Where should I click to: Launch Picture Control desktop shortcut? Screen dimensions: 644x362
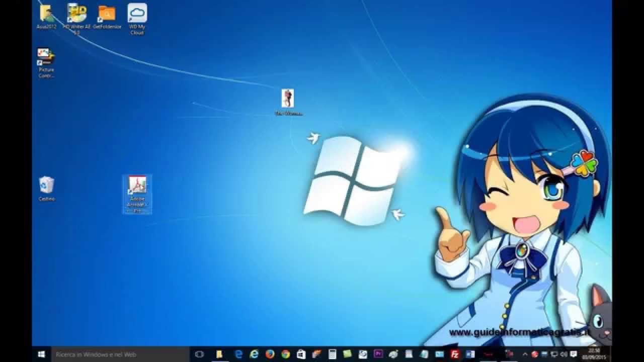coord(46,63)
